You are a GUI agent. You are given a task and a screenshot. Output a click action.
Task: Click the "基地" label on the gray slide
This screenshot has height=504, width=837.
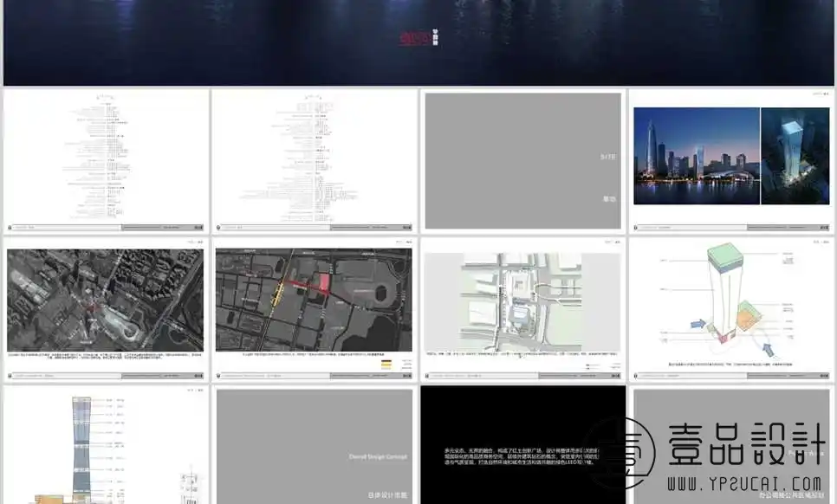[609, 199]
